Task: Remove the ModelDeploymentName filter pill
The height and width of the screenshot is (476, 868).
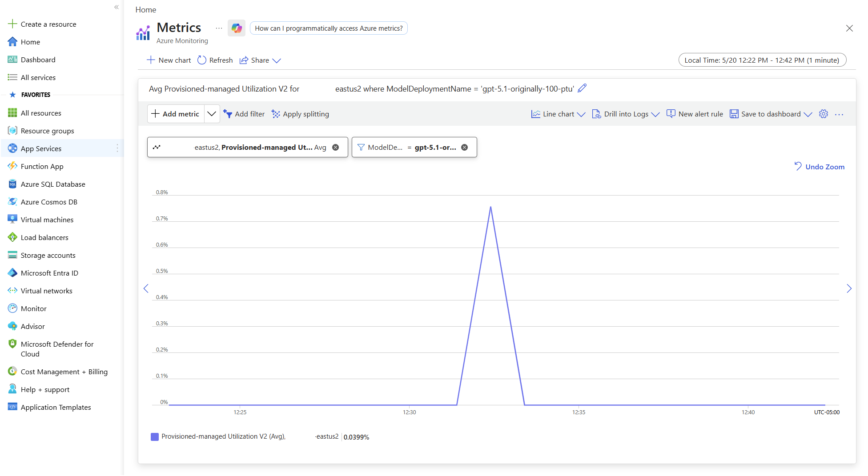Action: pyautogui.click(x=465, y=148)
